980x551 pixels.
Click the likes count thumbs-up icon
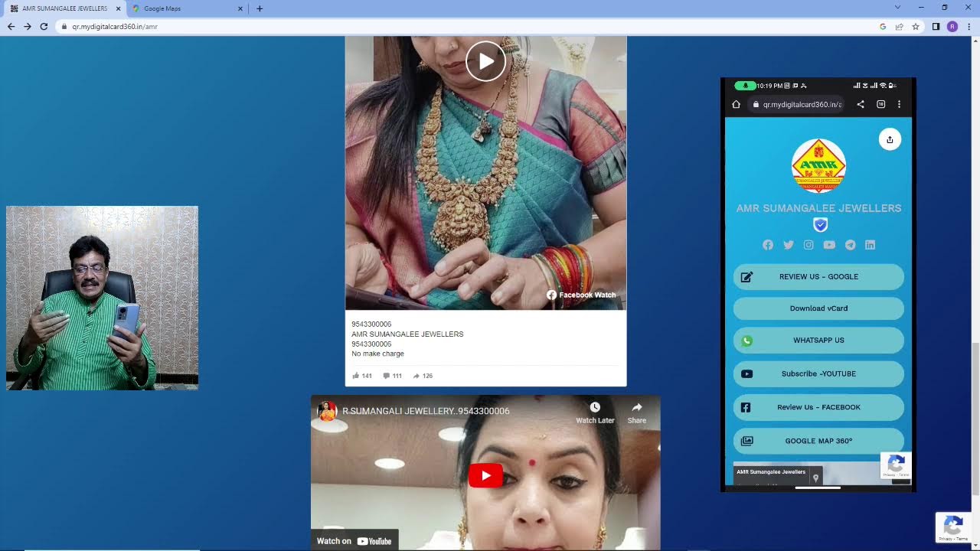pos(356,376)
